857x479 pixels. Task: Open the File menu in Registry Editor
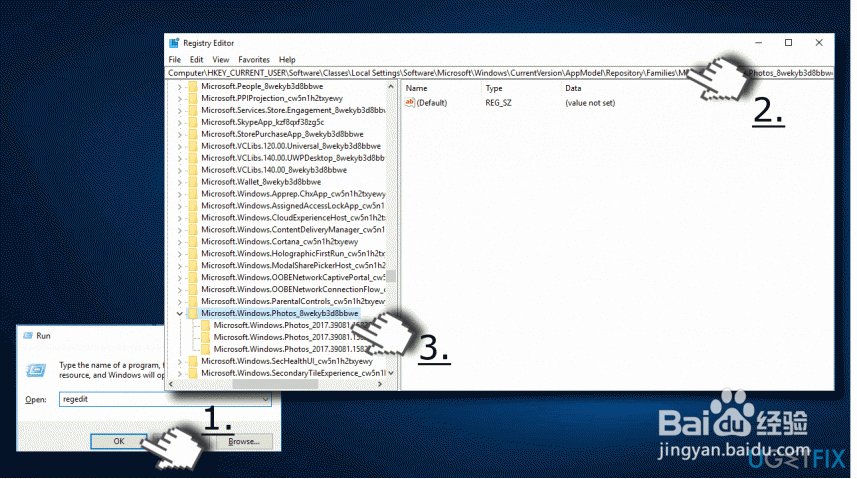[174, 60]
